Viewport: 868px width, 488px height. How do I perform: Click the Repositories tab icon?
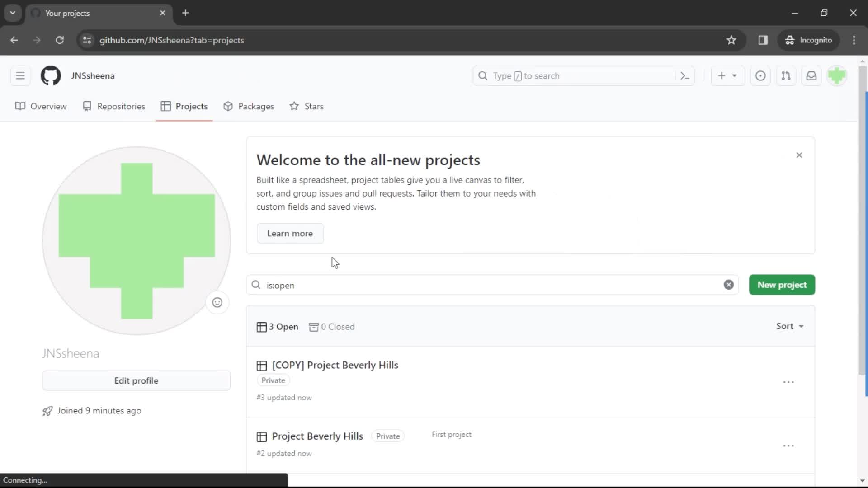(87, 106)
